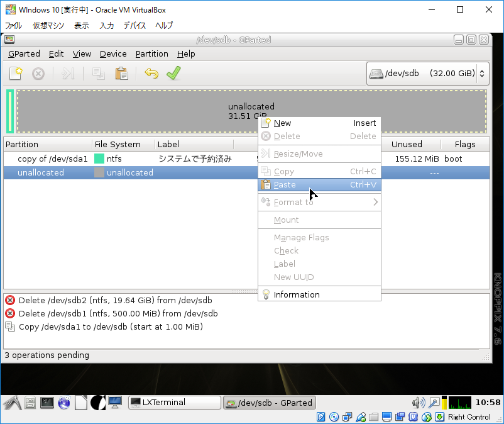Open the Device menu
This screenshot has width=504, height=424.
pyautogui.click(x=113, y=53)
